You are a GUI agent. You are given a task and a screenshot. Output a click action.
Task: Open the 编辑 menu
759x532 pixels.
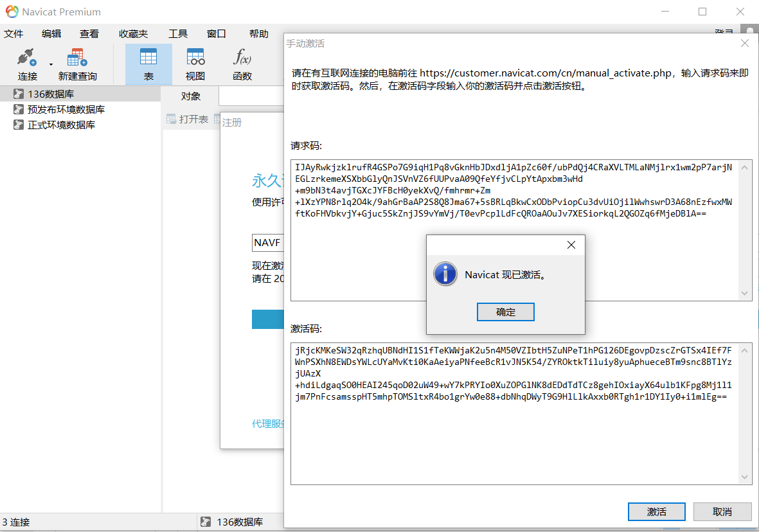tap(51, 34)
